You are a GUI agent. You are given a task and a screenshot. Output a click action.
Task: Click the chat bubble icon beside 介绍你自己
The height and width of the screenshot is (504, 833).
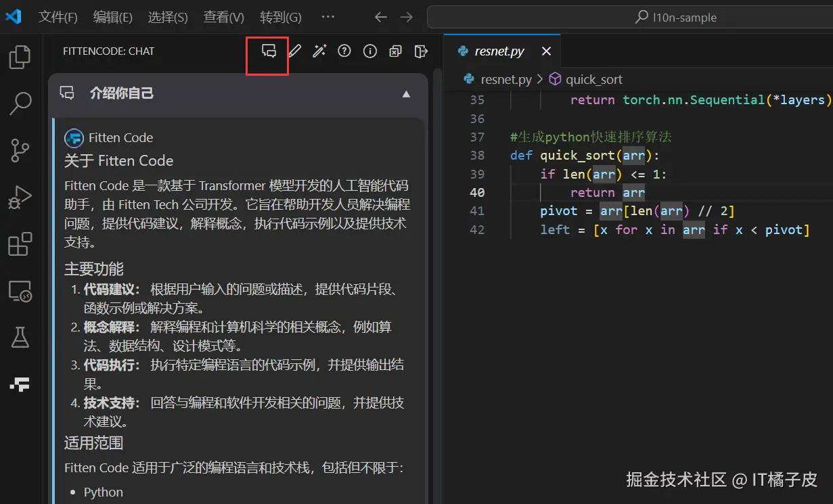(67, 93)
